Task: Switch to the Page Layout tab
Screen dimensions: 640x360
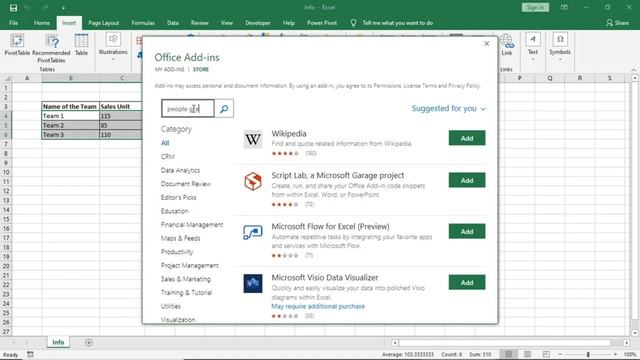Action: point(104,23)
